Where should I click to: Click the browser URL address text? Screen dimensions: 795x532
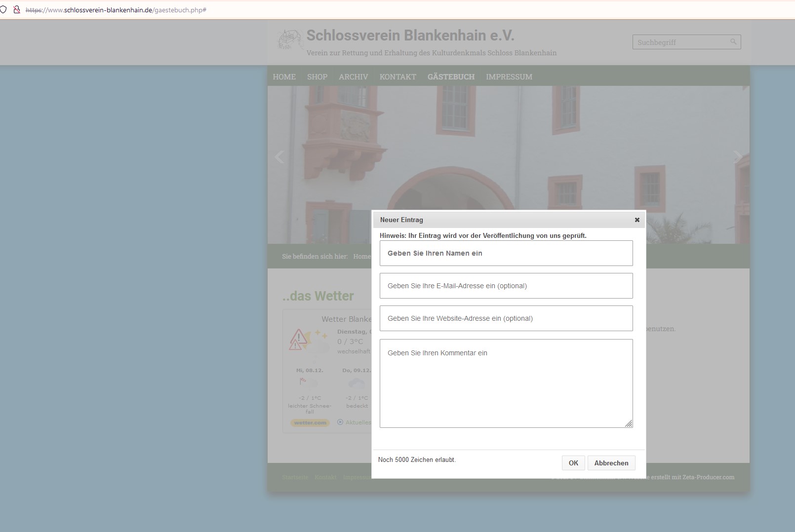tap(116, 10)
